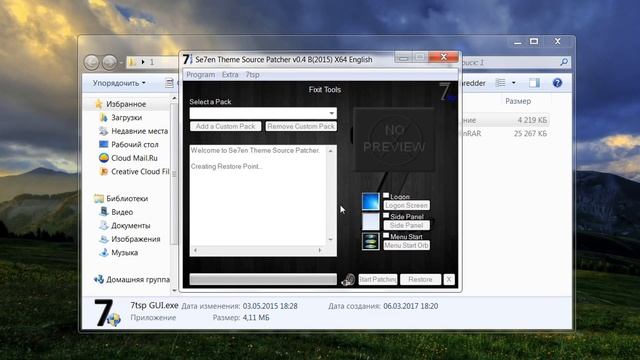Click the 25 267 КБ file size cell
The width and height of the screenshot is (640, 360).
[x=531, y=133]
